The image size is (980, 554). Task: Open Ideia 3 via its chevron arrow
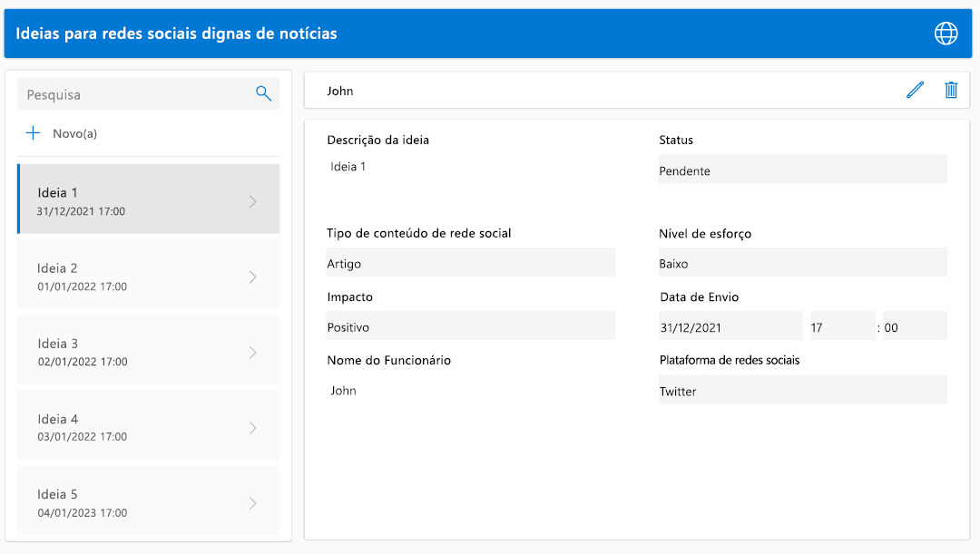tap(253, 352)
